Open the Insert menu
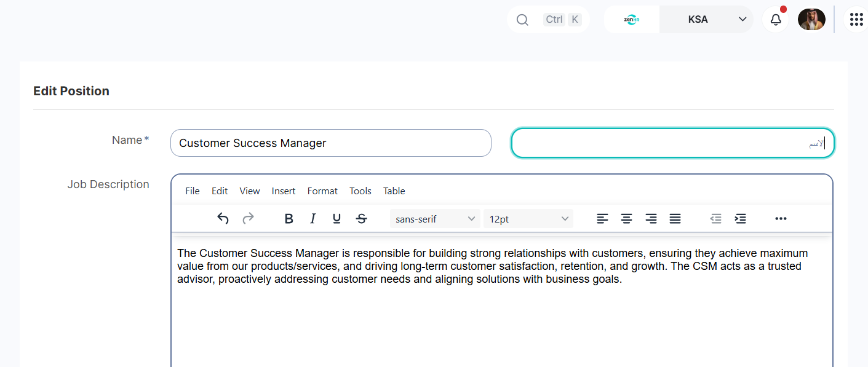The width and height of the screenshot is (868, 367). point(284,191)
